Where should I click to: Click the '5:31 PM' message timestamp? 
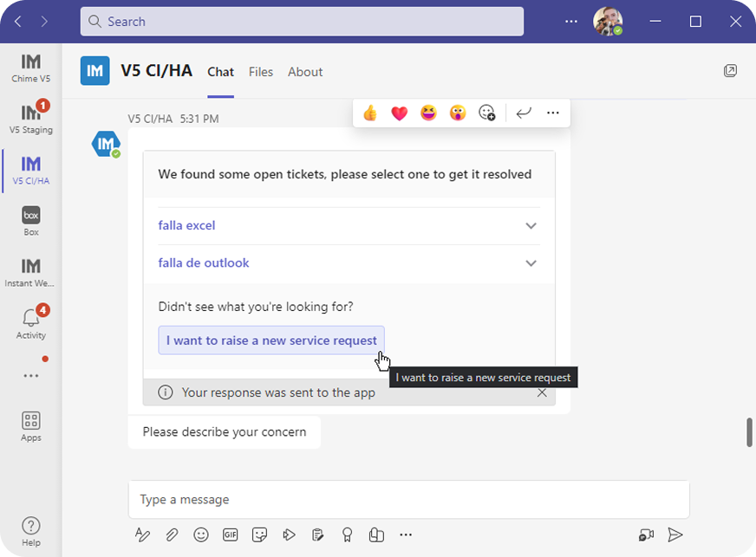coord(199,119)
